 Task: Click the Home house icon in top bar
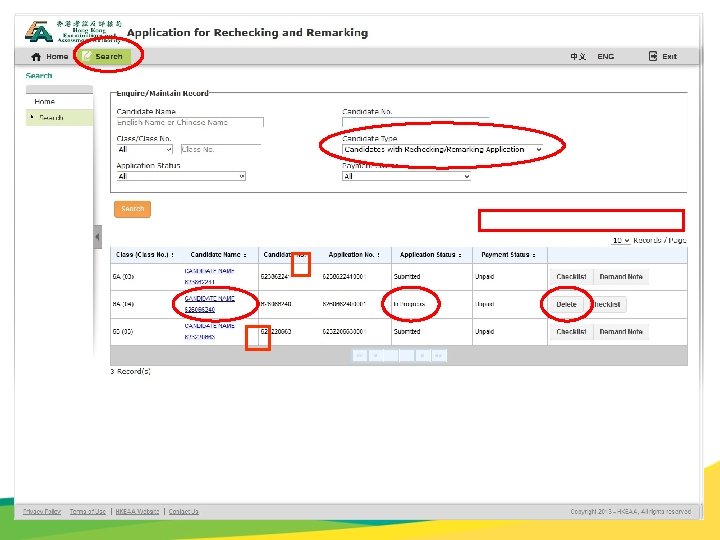36,56
